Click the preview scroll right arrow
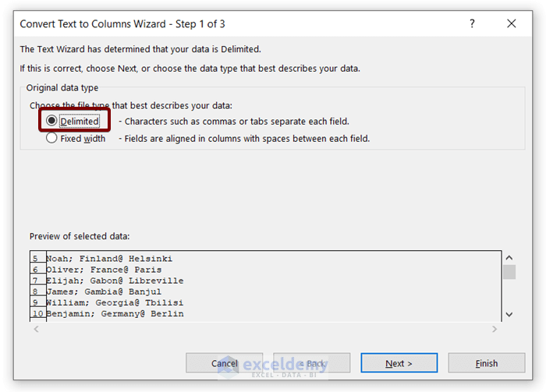 click(x=495, y=329)
